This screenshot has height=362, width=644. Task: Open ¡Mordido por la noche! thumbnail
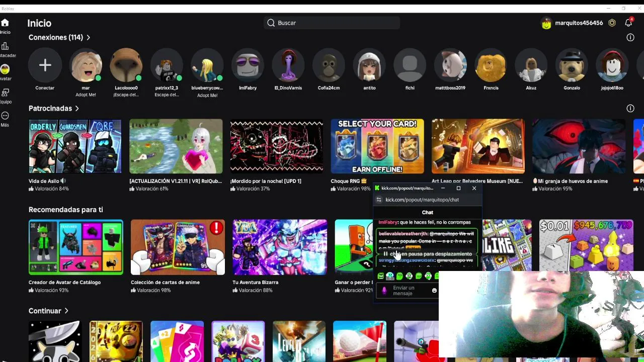[x=277, y=146]
